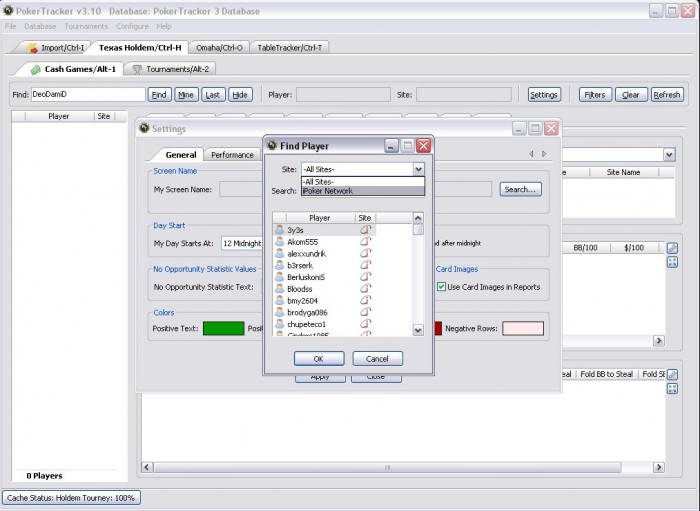The image size is (700, 511).
Task: Click the player icon beside b3rserk
Action: tap(279, 265)
